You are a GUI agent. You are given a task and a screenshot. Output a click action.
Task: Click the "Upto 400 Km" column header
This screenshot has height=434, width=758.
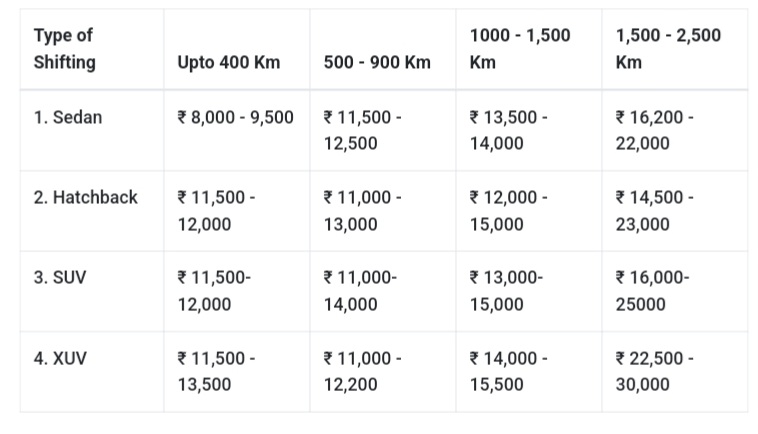point(228,62)
